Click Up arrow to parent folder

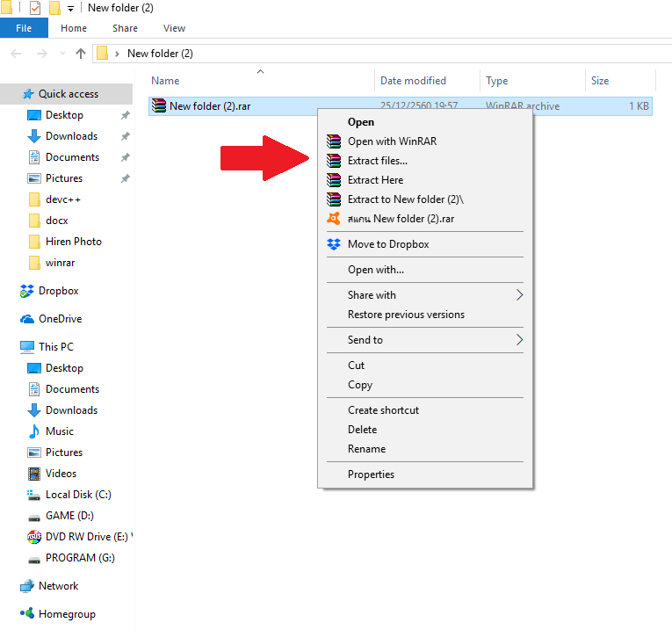tap(81, 54)
